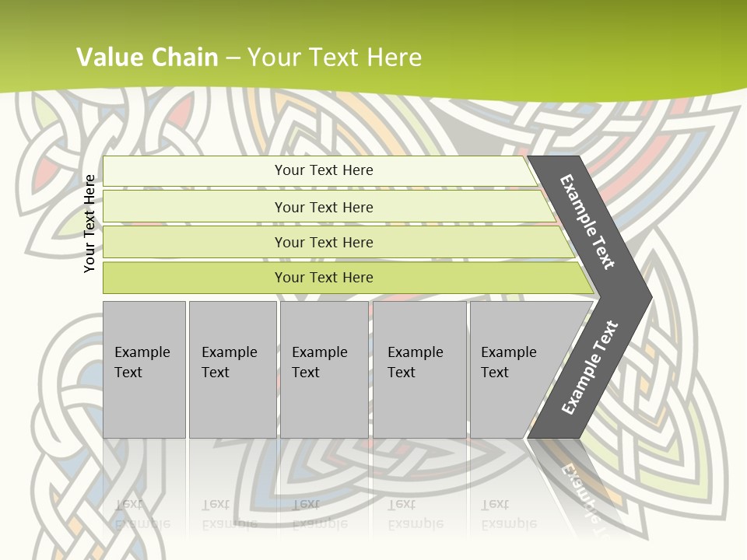Click the first gray "Example Text" box
The image size is (747, 560).
tap(144, 369)
